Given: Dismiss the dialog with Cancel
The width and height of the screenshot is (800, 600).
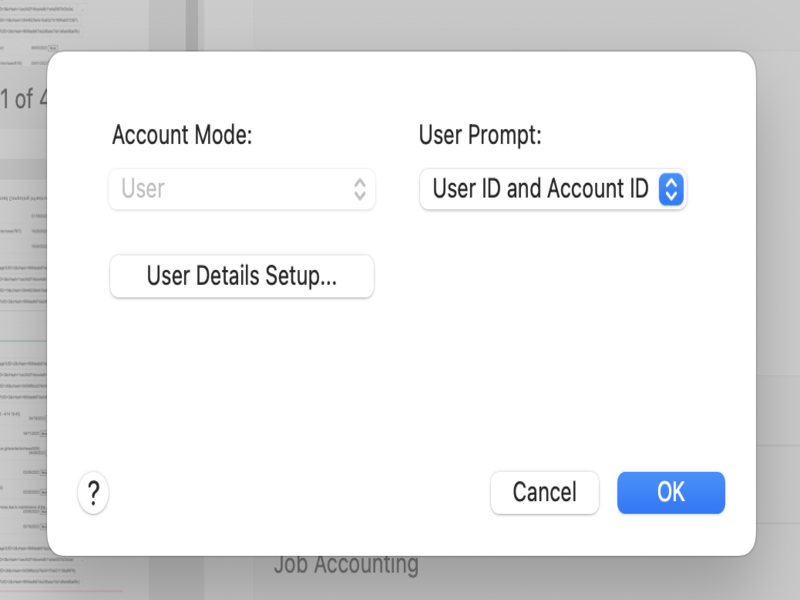Looking at the screenshot, I should pyautogui.click(x=544, y=493).
